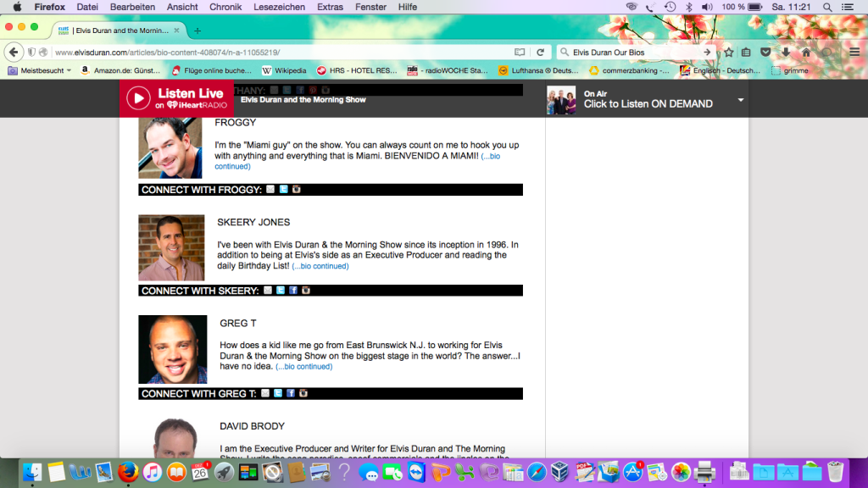Open the Datei menu

87,7
